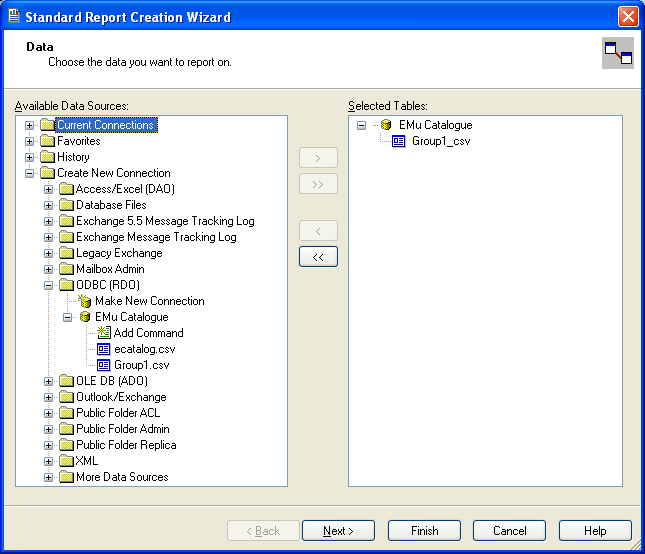Select the Group1.csv table icon in the ODBC tree
Screen dimensions: 645x554
point(104,365)
